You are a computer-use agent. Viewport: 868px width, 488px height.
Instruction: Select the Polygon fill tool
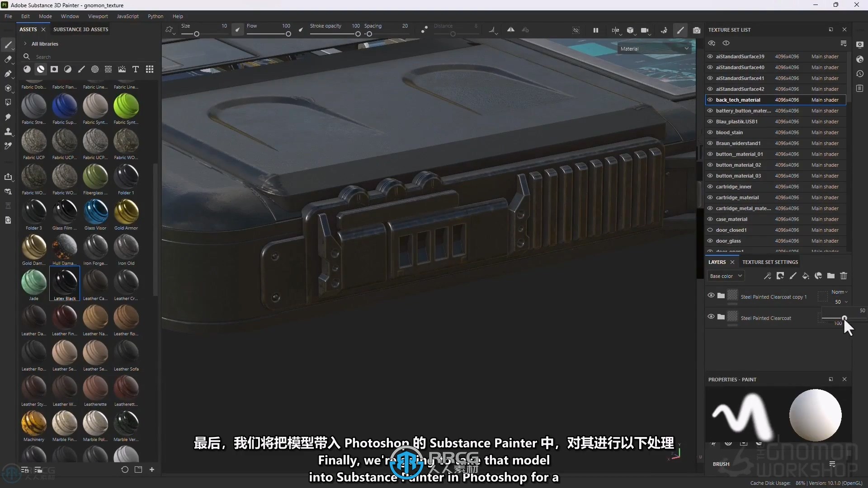click(x=8, y=102)
